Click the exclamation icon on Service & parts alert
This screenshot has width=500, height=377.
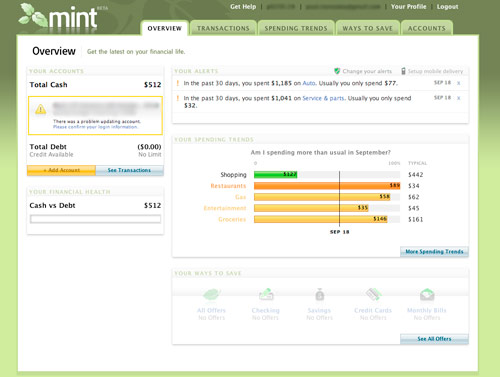(x=178, y=98)
